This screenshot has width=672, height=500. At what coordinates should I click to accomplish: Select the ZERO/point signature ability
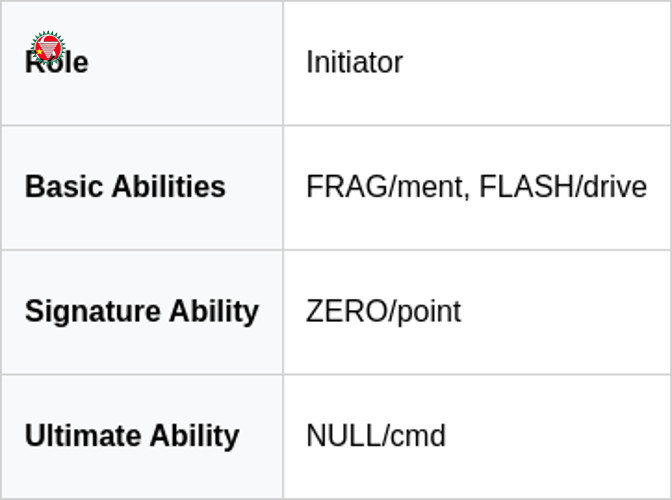click(383, 311)
